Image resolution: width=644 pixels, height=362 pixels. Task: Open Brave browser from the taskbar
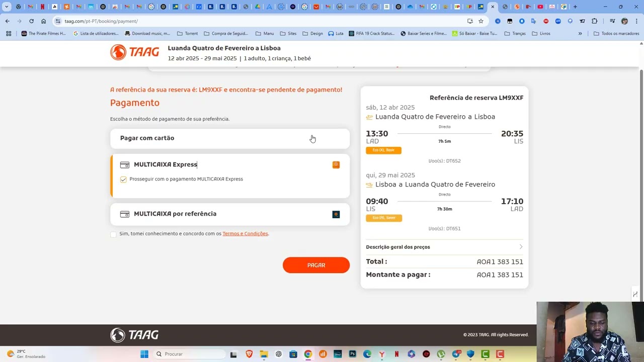pyautogui.click(x=249, y=354)
